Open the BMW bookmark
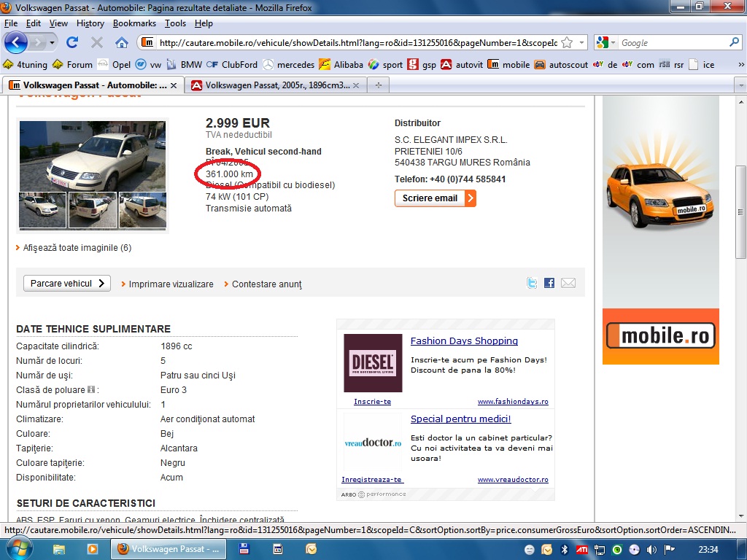This screenshot has height=560, width=747. tap(185, 65)
